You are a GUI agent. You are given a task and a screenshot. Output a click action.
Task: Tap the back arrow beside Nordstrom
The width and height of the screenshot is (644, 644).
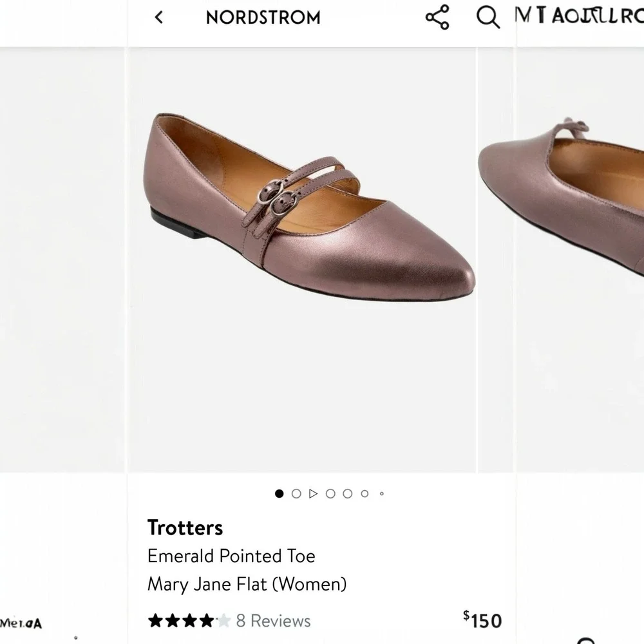(158, 17)
